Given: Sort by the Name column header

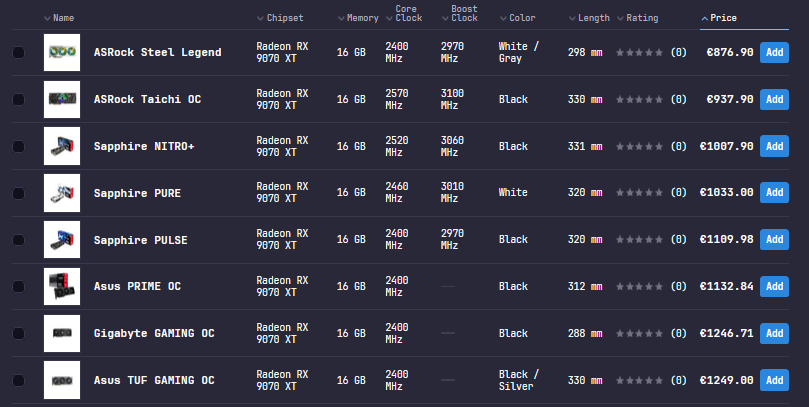Looking at the screenshot, I should (59, 18).
